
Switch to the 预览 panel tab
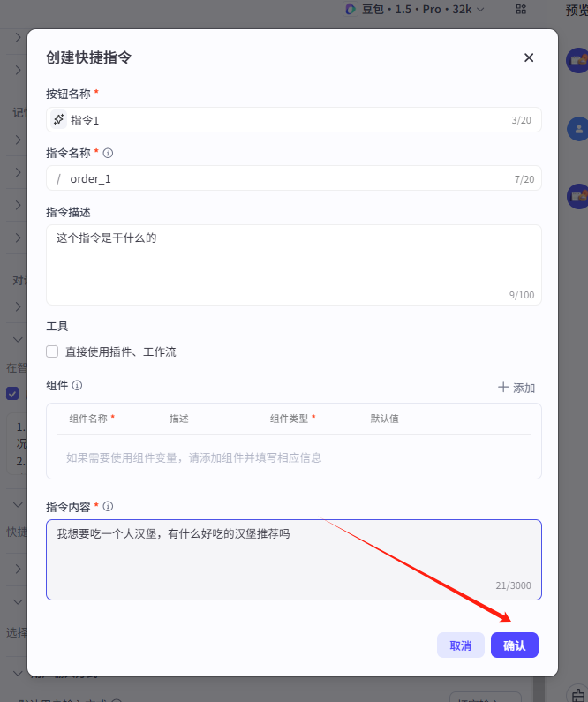tap(577, 10)
